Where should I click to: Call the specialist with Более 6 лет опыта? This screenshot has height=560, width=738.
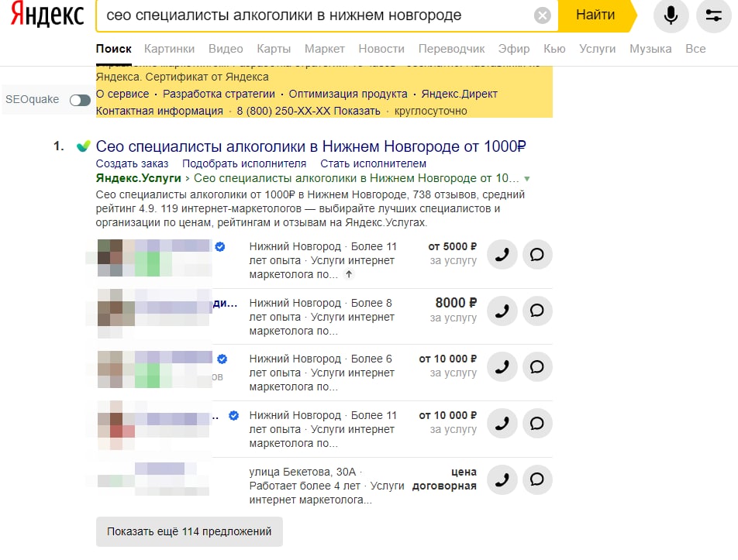pyautogui.click(x=502, y=367)
